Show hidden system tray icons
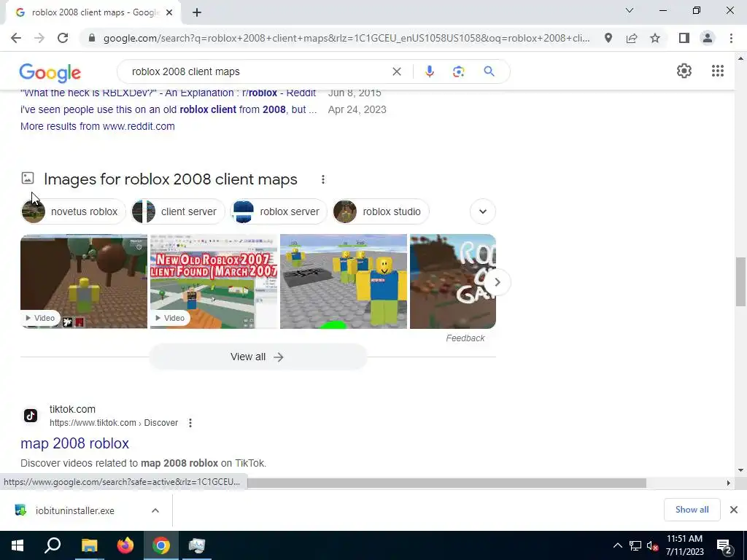The image size is (747, 560). pos(617,546)
